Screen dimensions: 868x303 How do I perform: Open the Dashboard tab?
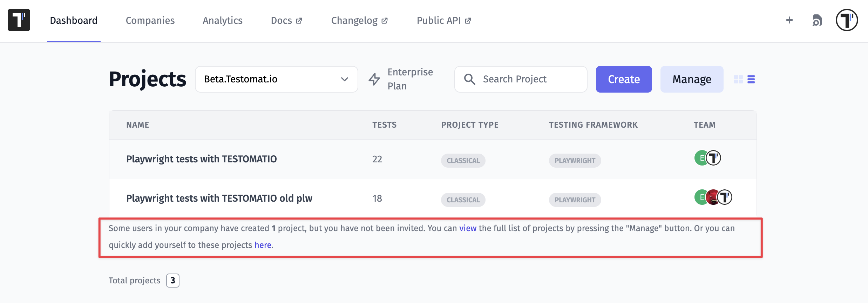click(74, 21)
